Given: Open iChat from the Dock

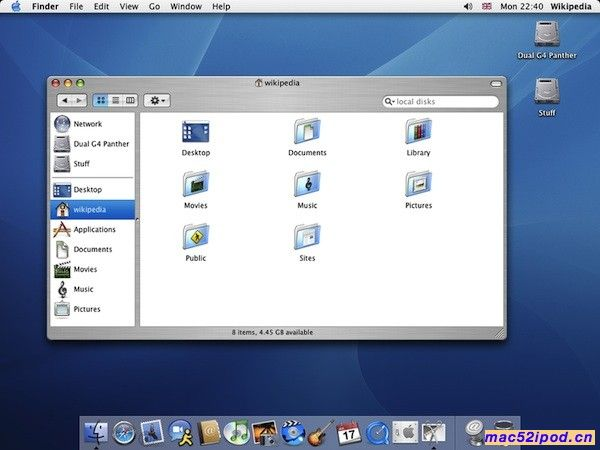Looking at the screenshot, I should (x=181, y=433).
